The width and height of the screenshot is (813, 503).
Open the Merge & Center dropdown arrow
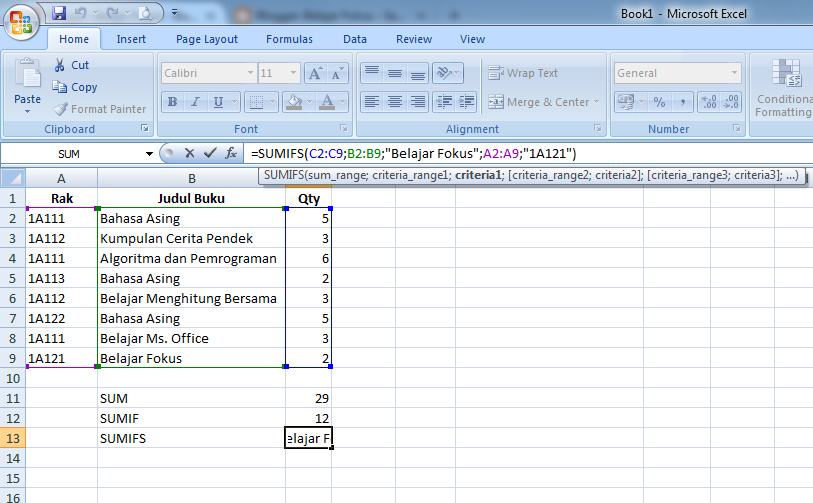(596, 102)
